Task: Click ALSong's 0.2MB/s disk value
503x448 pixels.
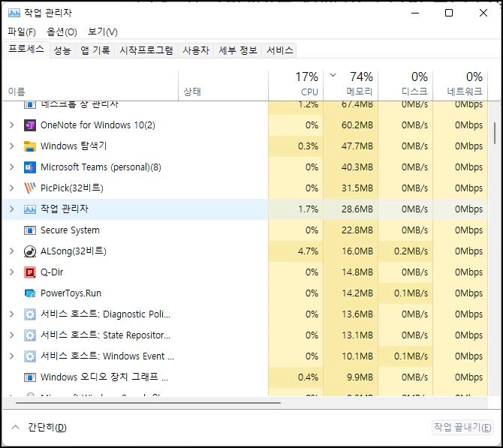Action: tap(411, 251)
